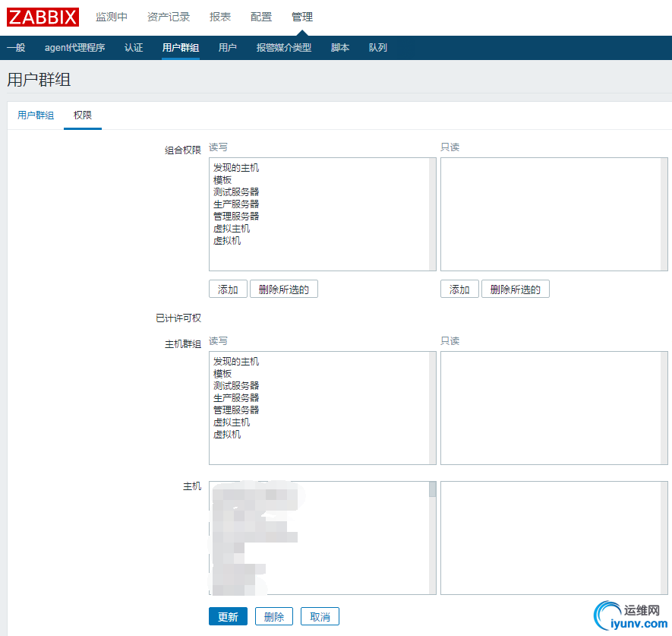Select 测试服务器 in 主机群组 list

click(236, 386)
